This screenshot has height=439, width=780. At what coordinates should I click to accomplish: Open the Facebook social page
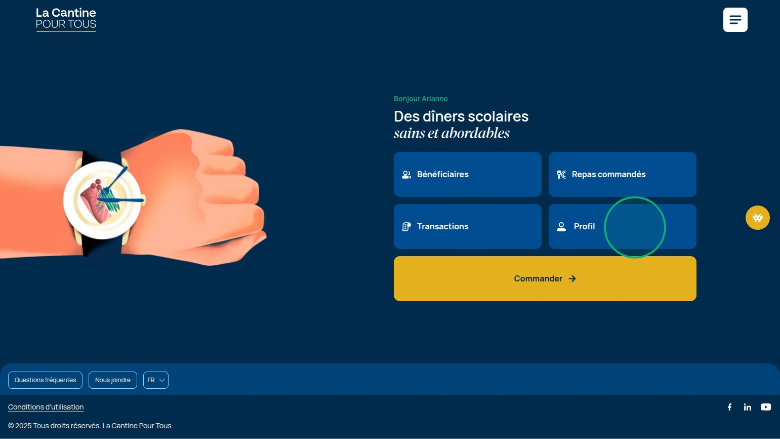[x=729, y=407]
